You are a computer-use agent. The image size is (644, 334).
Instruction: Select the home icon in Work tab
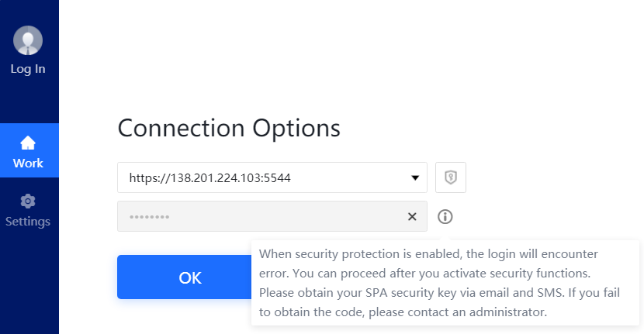pyautogui.click(x=28, y=143)
